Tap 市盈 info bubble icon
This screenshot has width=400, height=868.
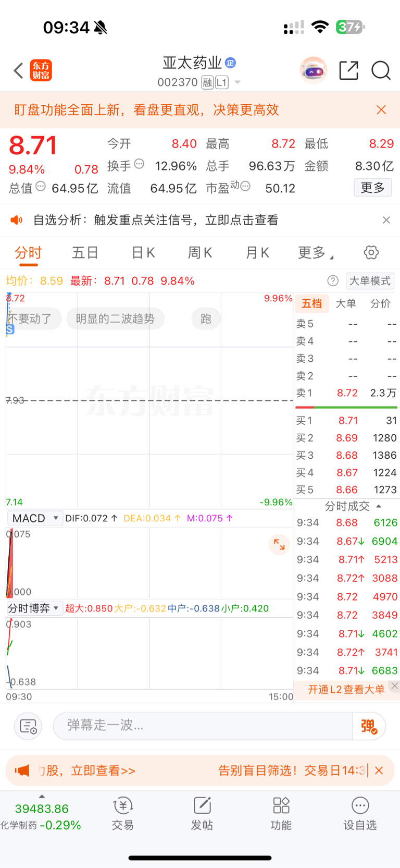[245, 186]
